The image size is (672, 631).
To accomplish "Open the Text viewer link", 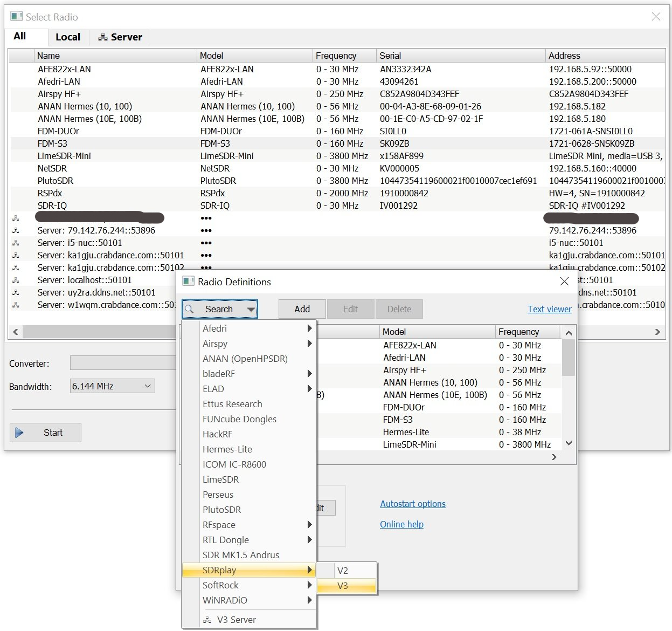I will pos(549,309).
